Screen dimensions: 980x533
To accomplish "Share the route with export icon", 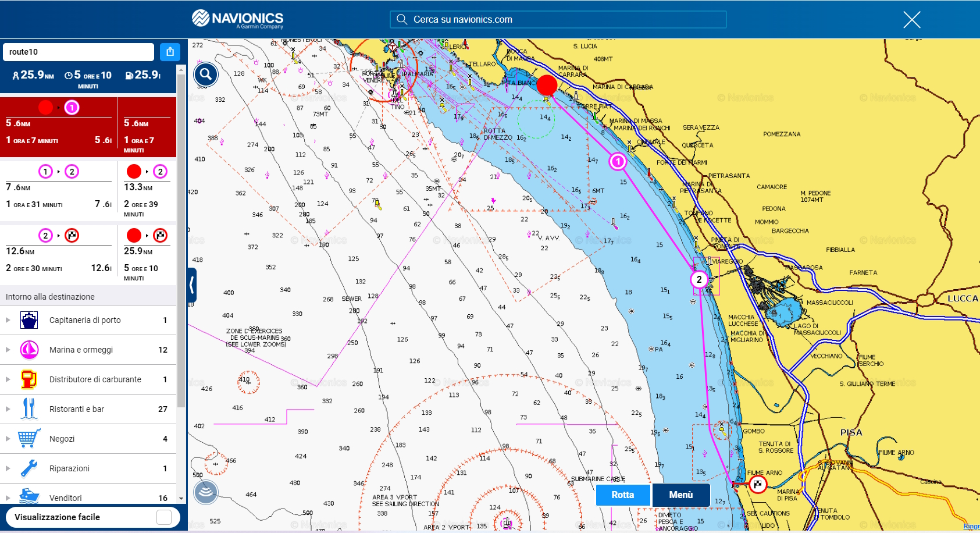I will click(x=170, y=52).
